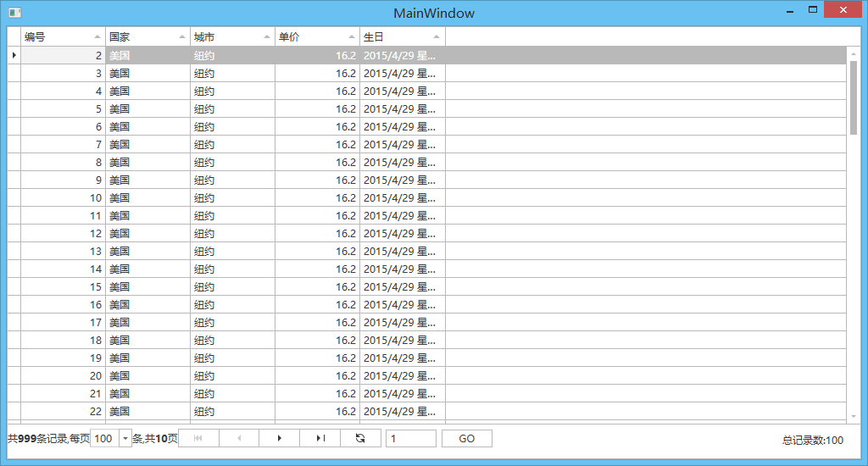868x466 pixels.
Task: Select the 编号 cell with value 15
Action: [x=63, y=286]
